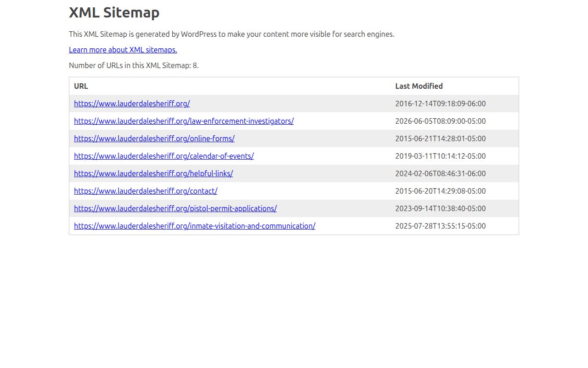The width and height of the screenshot is (588, 368).
Task: Click the 'URL' column header
Action: pyautogui.click(x=81, y=86)
